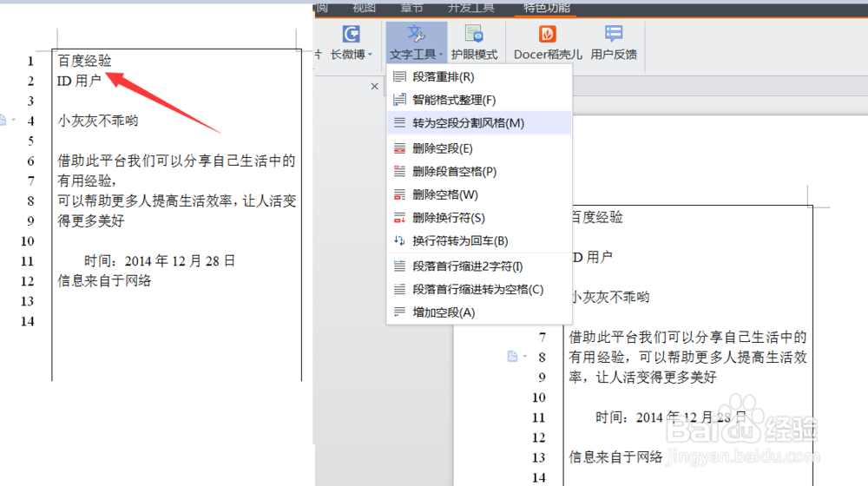
Task: Click the 删除段首空格 menu icon
Action: 399,172
